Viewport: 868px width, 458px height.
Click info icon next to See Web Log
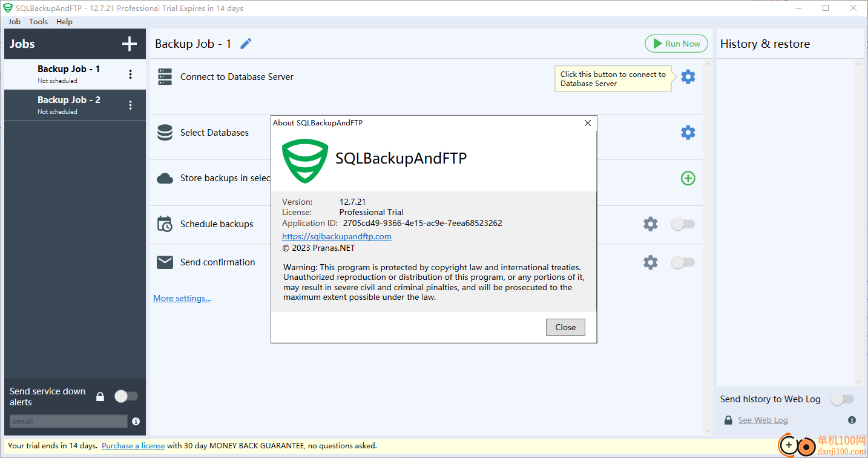click(x=852, y=420)
